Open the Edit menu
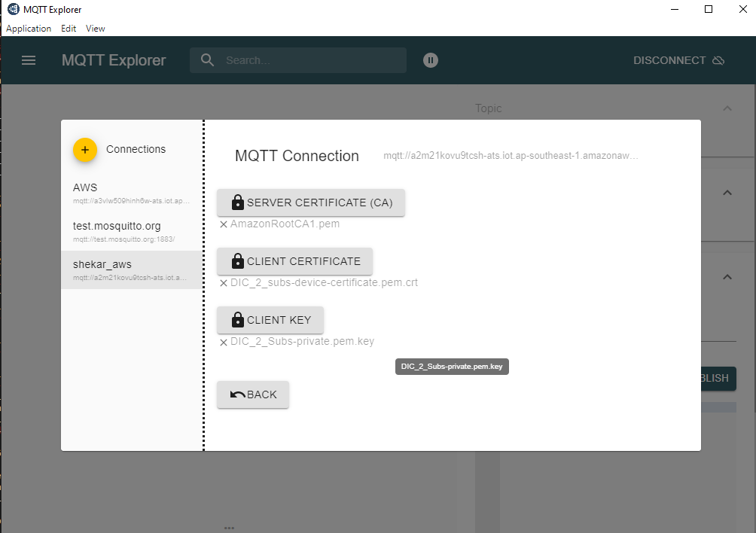This screenshot has width=756, height=533. tap(68, 28)
